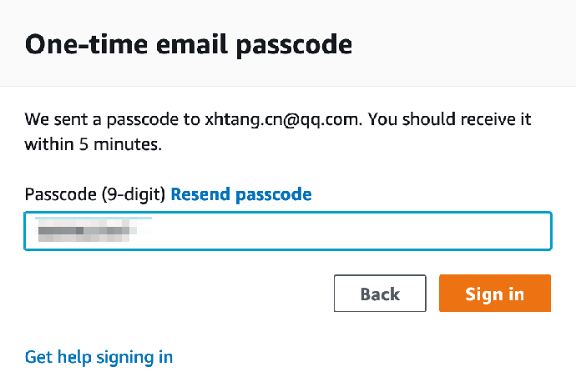The width and height of the screenshot is (576, 392).
Task: Click the "We sent a passcode to" text
Action: (x=113, y=119)
